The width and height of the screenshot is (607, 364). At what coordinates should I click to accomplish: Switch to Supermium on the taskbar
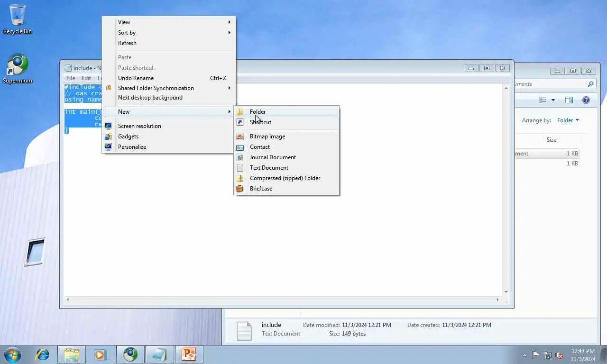(x=130, y=354)
